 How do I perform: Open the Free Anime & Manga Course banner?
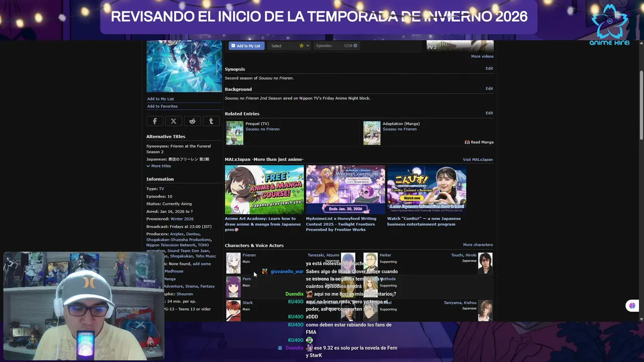pos(264,190)
